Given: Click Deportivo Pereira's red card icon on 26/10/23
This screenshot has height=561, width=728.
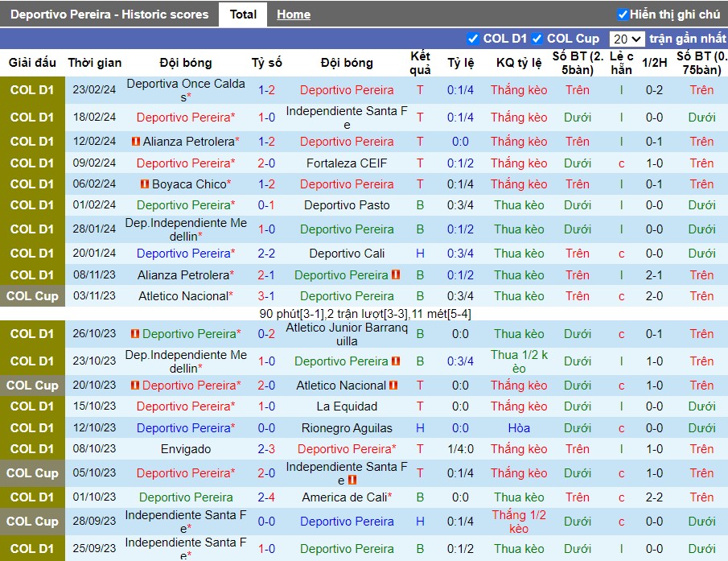Looking at the screenshot, I should click(x=135, y=333).
